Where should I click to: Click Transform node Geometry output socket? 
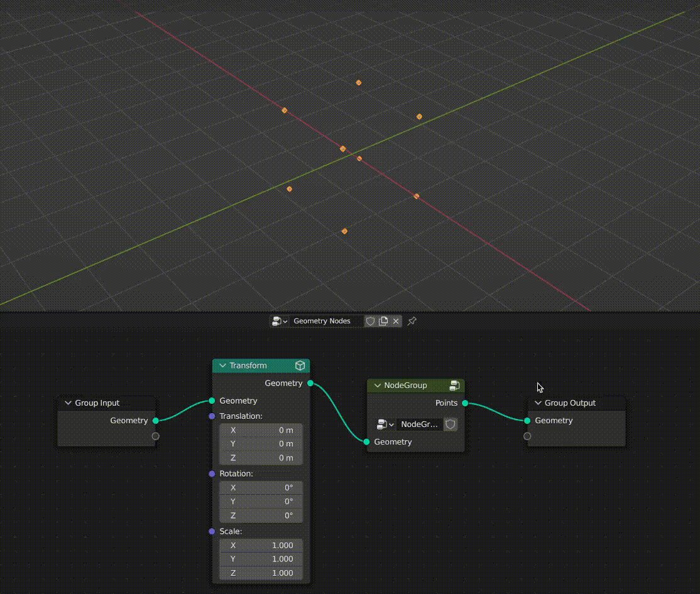pyautogui.click(x=310, y=383)
